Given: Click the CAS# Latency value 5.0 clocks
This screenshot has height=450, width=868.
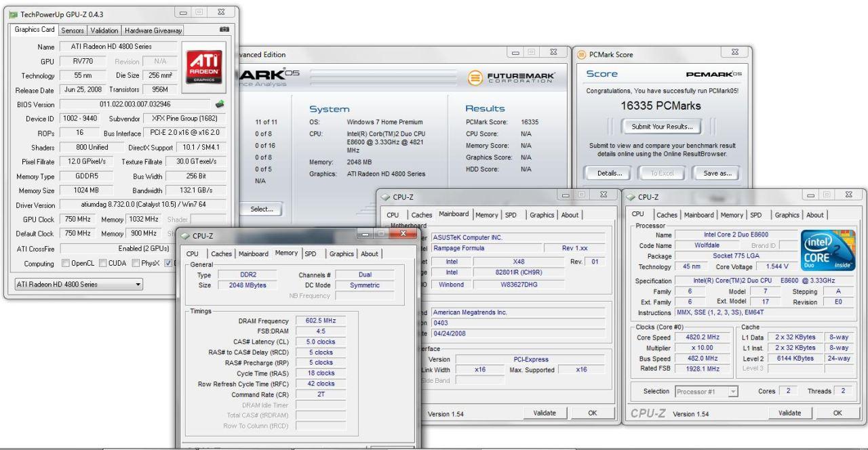Looking at the screenshot, I should 321,342.
